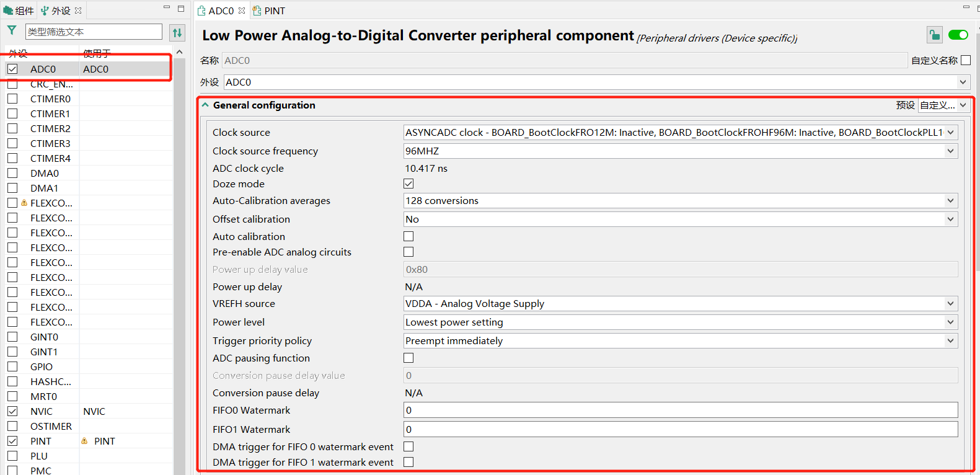Switch to the PINT tab
Image resolution: width=980 pixels, height=475 pixels.
[270, 11]
